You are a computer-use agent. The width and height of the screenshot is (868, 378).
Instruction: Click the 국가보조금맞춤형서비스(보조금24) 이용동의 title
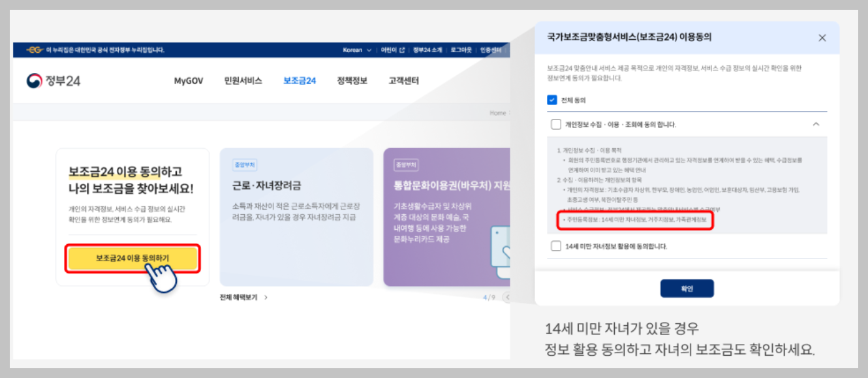629,38
